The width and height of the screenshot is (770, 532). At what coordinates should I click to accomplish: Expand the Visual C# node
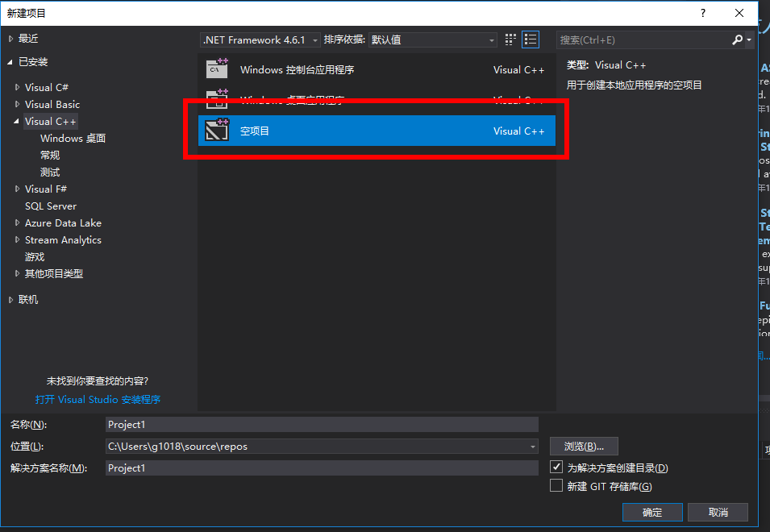pyautogui.click(x=17, y=87)
